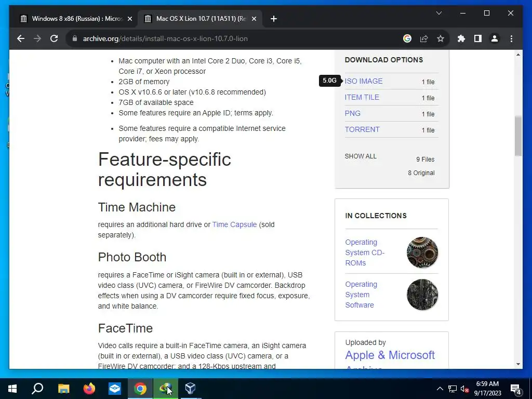The image size is (532, 399).
Task: Click '7GB of available space' item
Action: 156,102
